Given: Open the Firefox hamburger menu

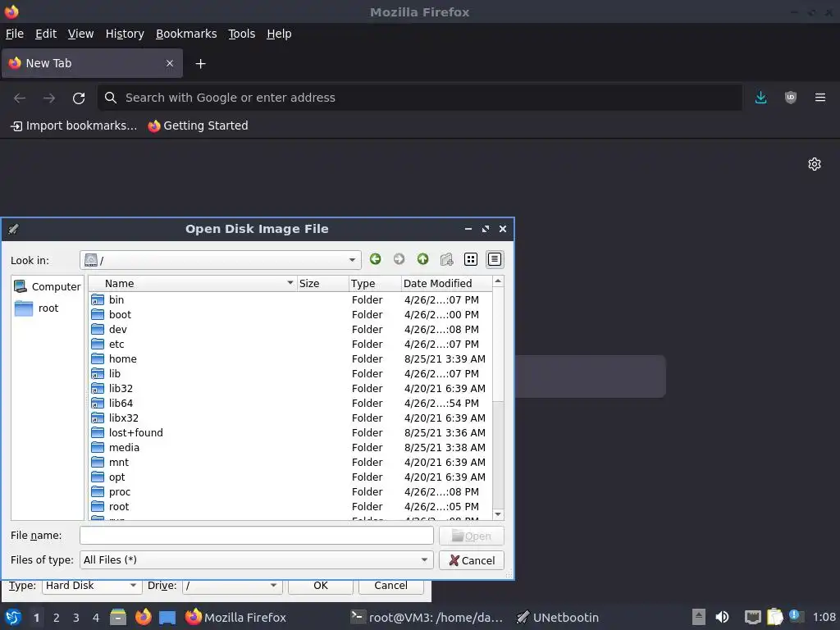Looking at the screenshot, I should (x=820, y=98).
